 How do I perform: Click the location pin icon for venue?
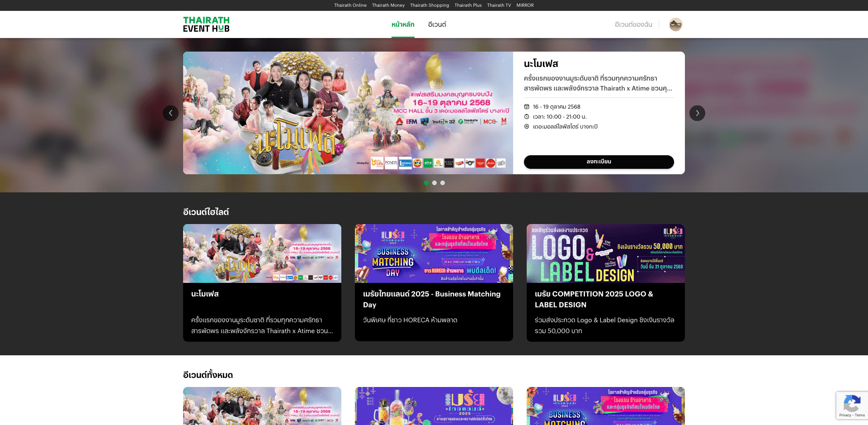click(527, 127)
